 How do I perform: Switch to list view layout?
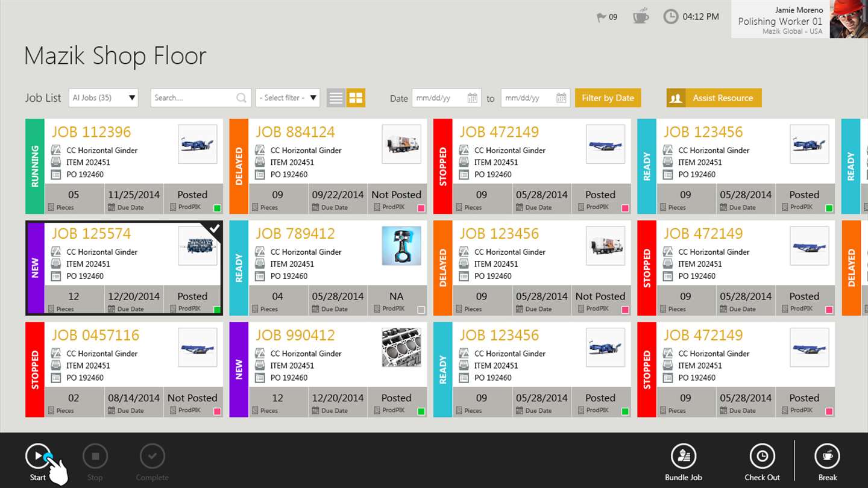336,98
